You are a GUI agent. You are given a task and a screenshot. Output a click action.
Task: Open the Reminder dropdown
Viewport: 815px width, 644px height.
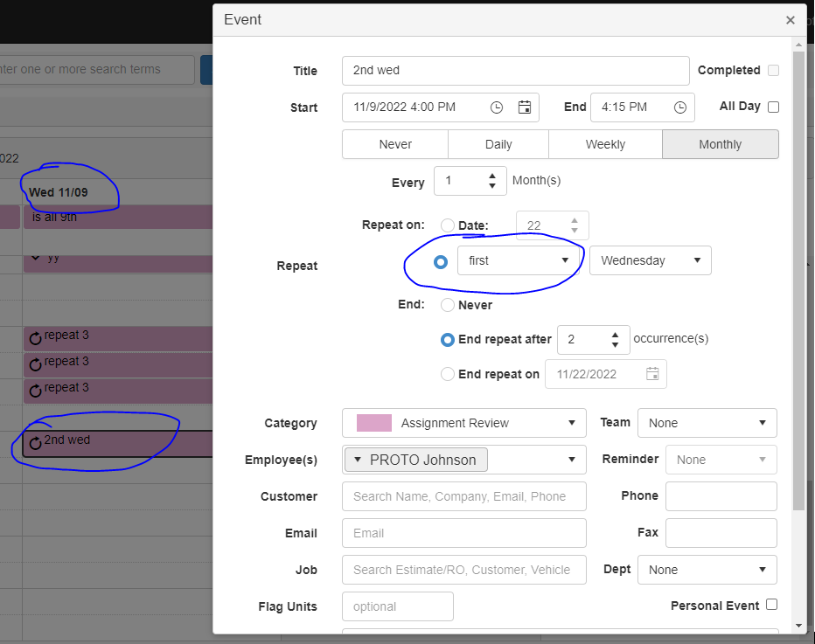[721, 459]
